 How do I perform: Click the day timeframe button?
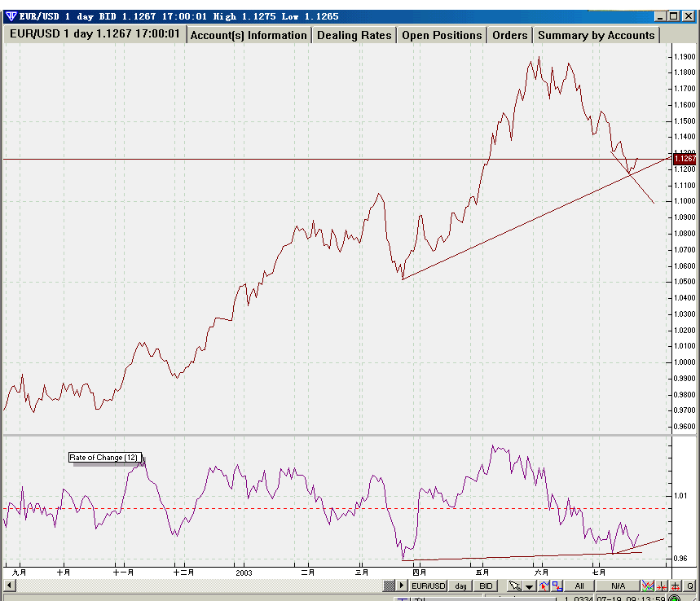(460, 586)
